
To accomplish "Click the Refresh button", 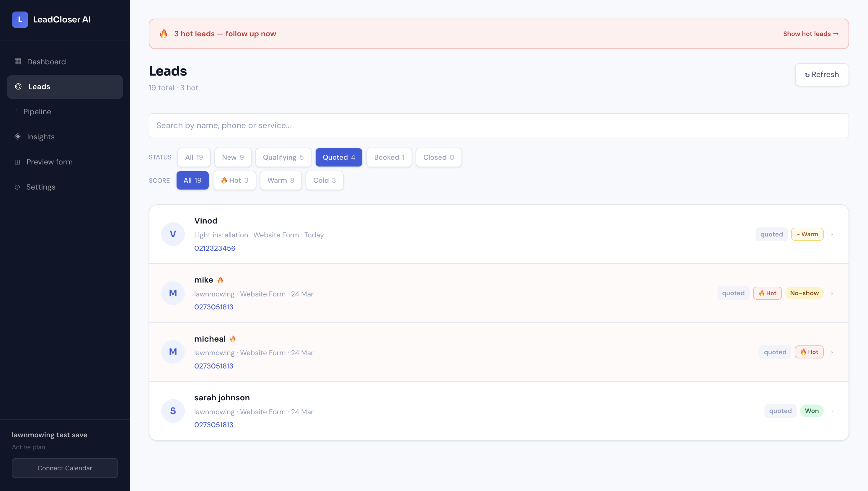I will pyautogui.click(x=821, y=74).
